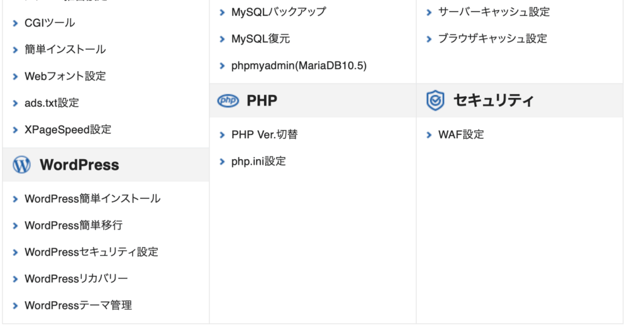Open WordPressテーマ管理
Image resolution: width=644 pixels, height=335 pixels.
coord(78,305)
